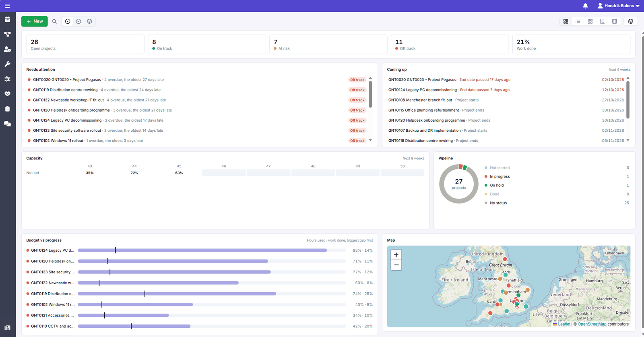Switch to the grid tiles view layout

tap(590, 21)
